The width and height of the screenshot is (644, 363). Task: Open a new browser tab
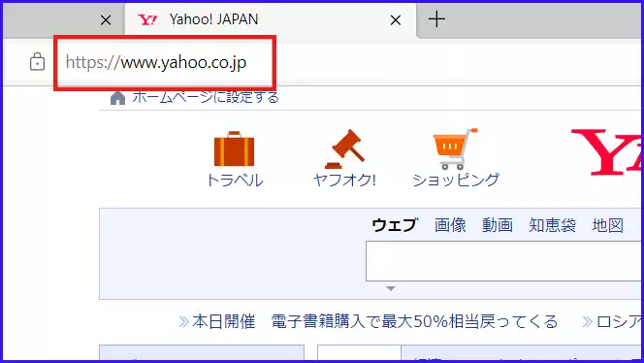point(436,19)
